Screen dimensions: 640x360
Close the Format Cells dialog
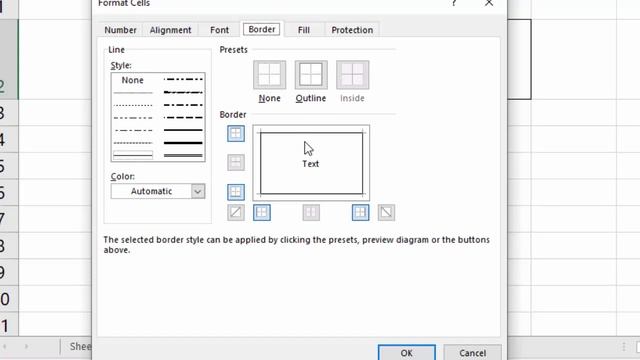(x=489, y=3)
